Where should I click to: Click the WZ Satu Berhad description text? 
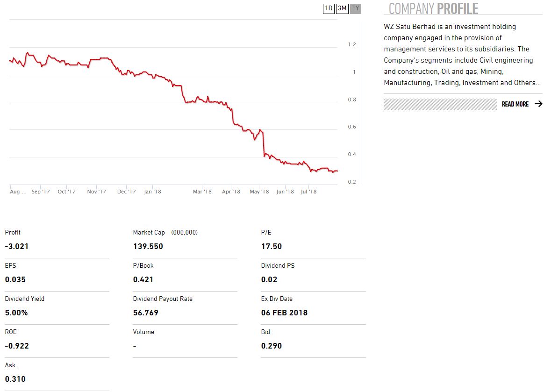point(462,55)
